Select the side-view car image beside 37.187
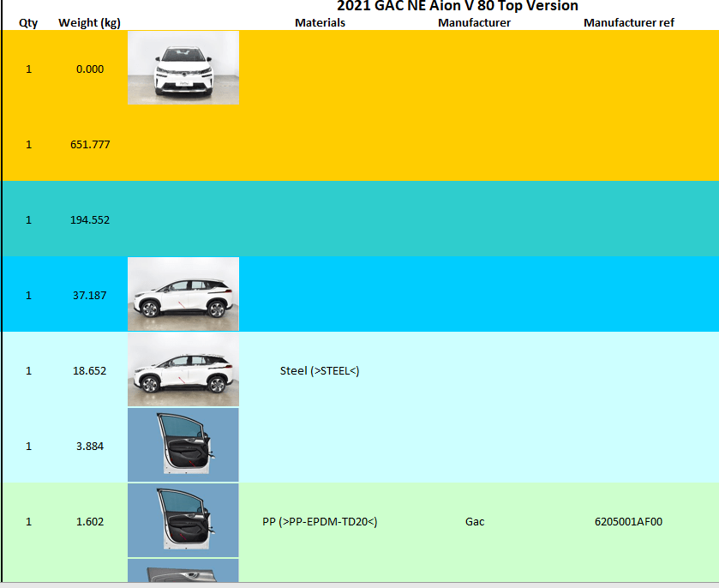Screen dimensions: 719x588 (183, 294)
